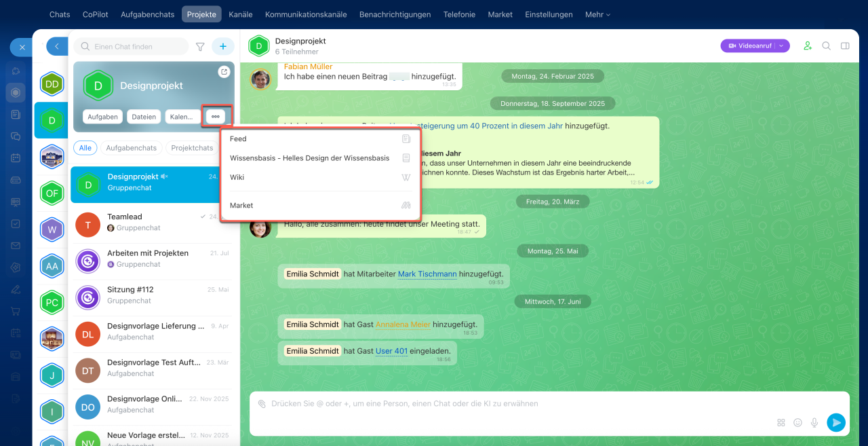Follow the Mark Tischmann link
The height and width of the screenshot is (446, 868).
[x=427, y=274]
